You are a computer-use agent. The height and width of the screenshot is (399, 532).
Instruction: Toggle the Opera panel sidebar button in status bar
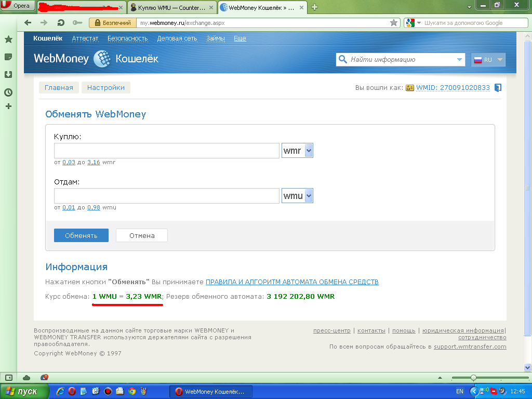pos(9,378)
